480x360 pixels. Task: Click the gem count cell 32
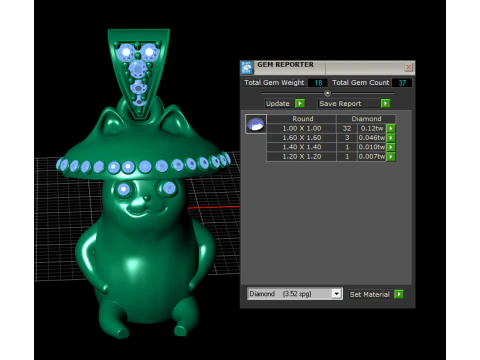347,128
